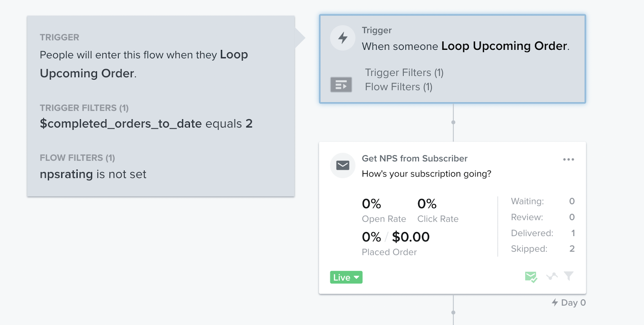Open the Flow Filters (1) entry
This screenshot has width=644, height=325.
click(398, 87)
